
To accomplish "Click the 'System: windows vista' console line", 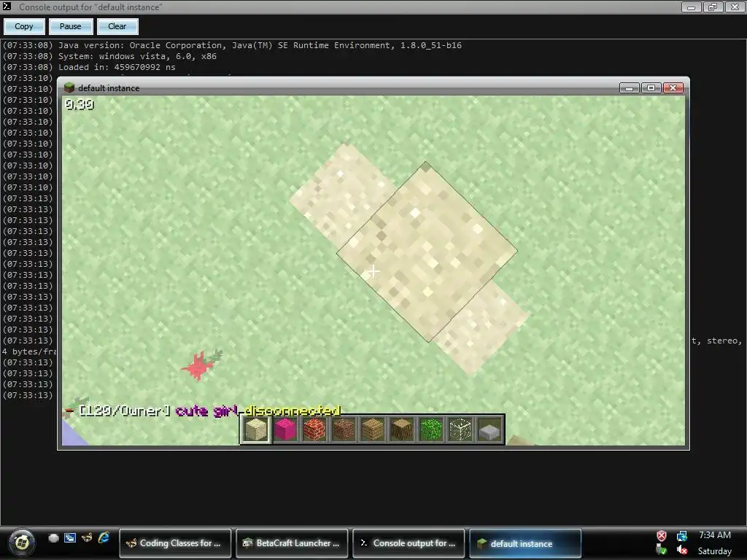I will click(137, 56).
